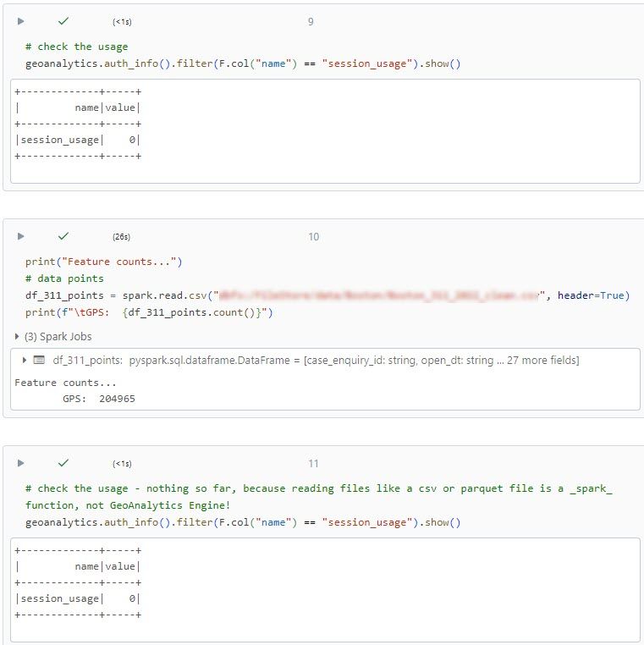644x645 pixels.
Task: Place cursor in the spark.read.csv code line
Action: pyautogui.click(x=118, y=295)
